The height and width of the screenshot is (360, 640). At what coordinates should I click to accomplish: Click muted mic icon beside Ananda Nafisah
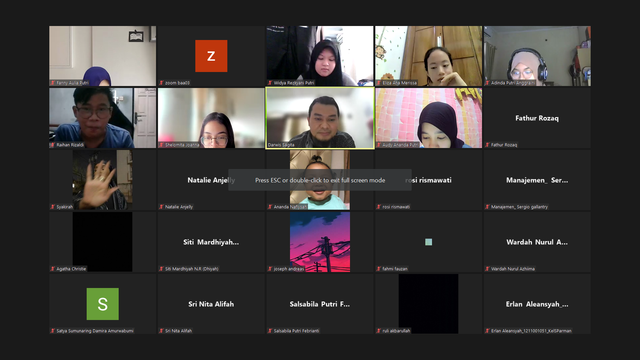tap(270, 207)
